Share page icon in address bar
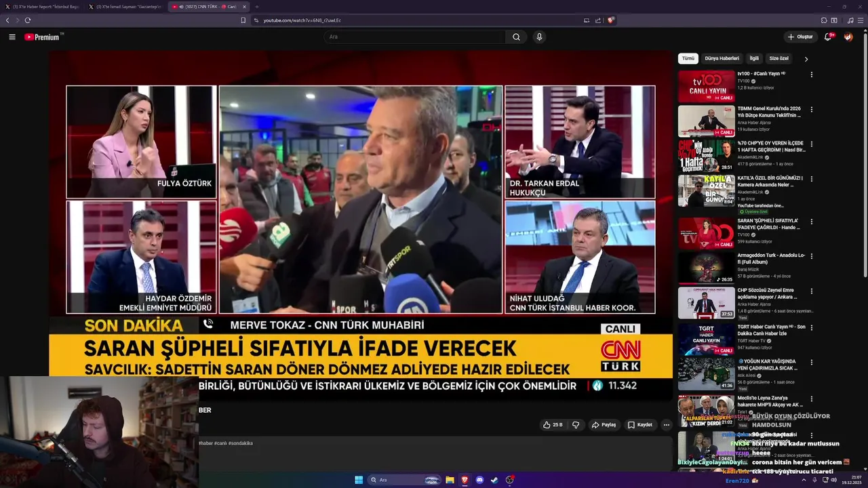 pyautogui.click(x=598, y=20)
